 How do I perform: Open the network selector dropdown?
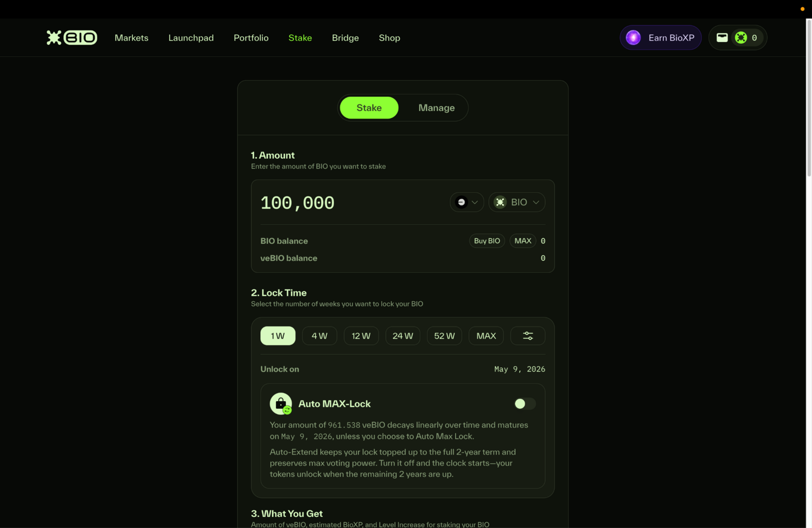[x=467, y=202]
